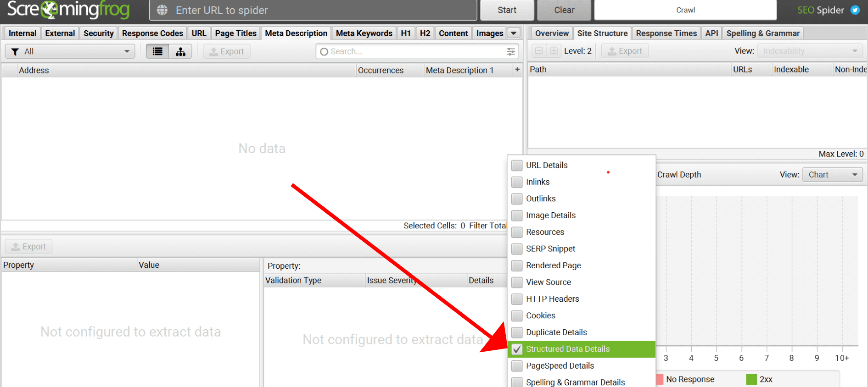Open the Response Times tab
Viewport: 868px width, 387px height.
(666, 33)
